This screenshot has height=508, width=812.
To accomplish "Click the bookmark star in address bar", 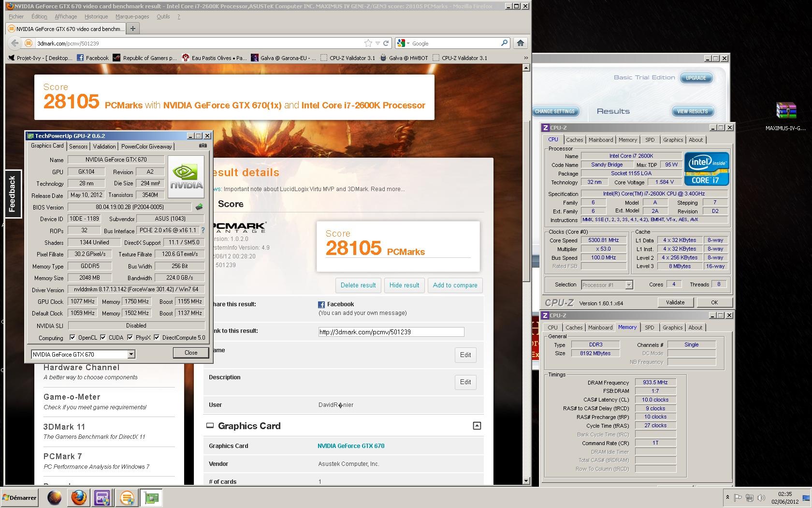I will tap(368, 43).
